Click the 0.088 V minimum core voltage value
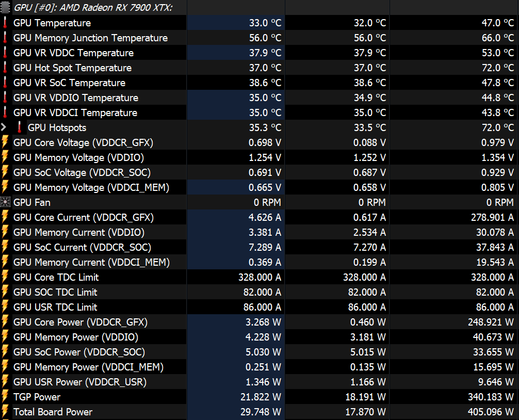 369,142
